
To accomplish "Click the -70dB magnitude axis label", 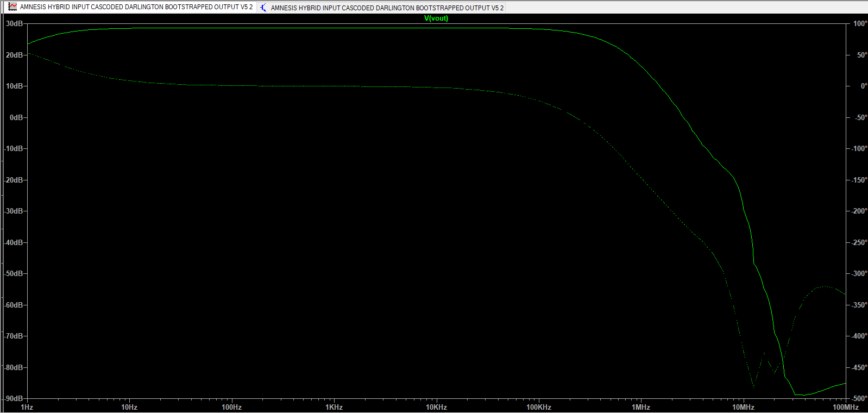I will 14,336.
